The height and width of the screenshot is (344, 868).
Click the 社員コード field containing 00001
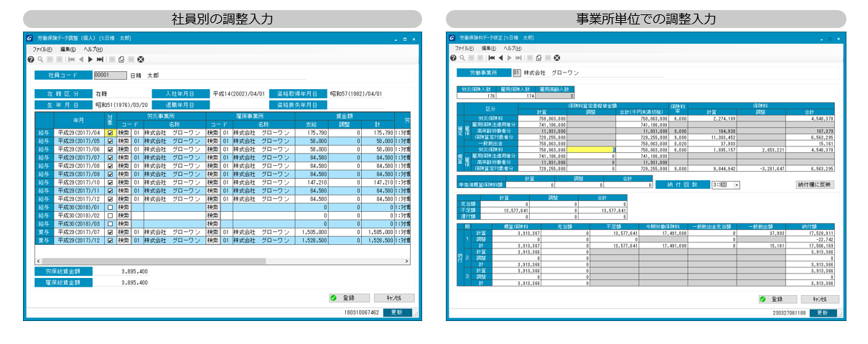coord(110,75)
